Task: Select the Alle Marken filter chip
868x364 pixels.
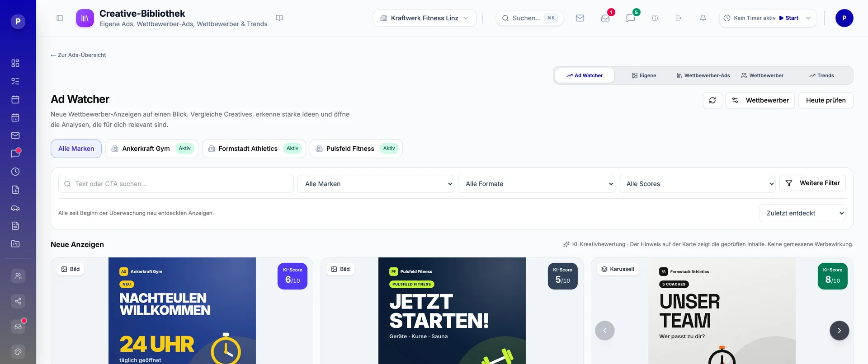Action: [x=76, y=149]
